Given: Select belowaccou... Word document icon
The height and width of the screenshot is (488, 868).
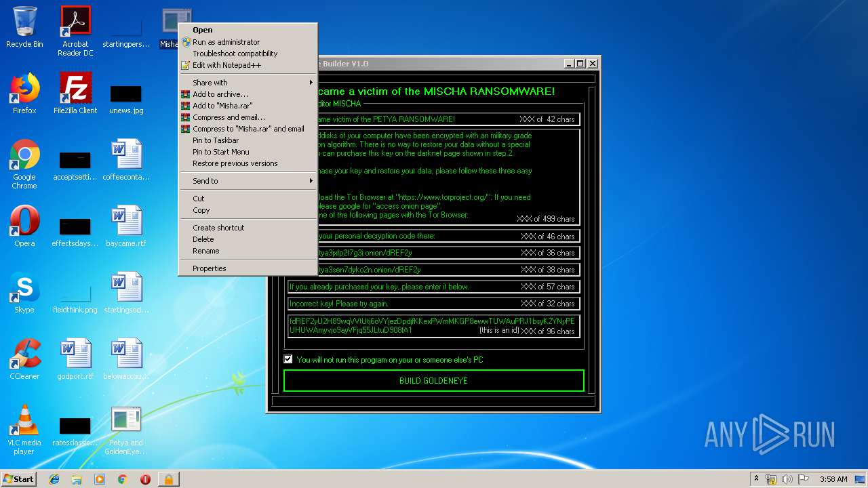Looking at the screenshot, I should click(x=126, y=359).
